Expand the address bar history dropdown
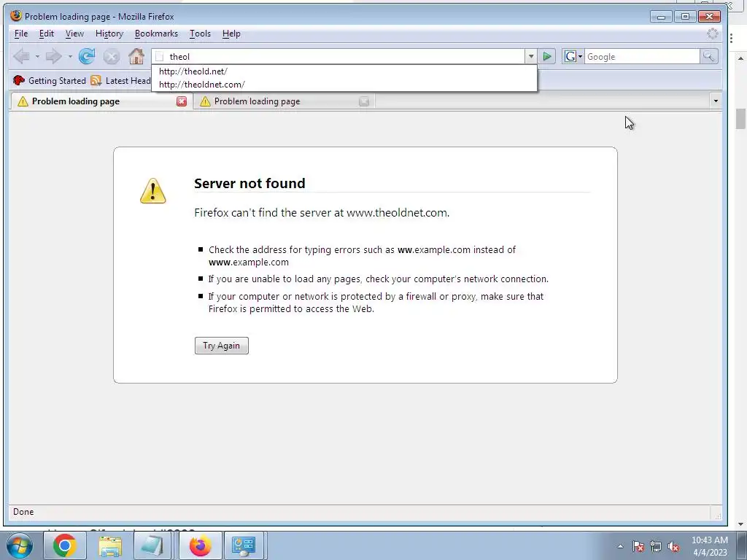The image size is (747, 560). [x=531, y=57]
